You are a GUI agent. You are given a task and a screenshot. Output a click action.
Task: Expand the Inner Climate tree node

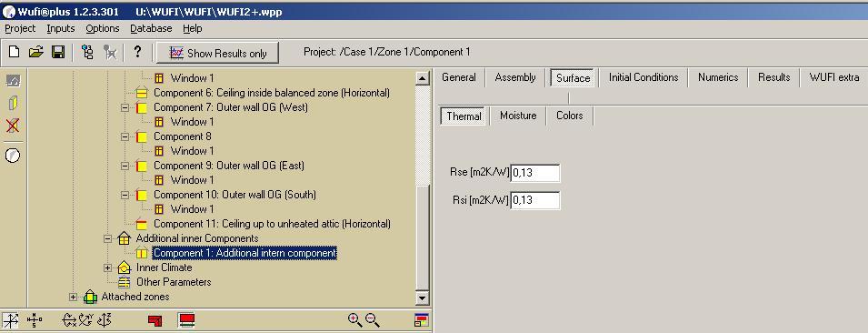tap(107, 267)
